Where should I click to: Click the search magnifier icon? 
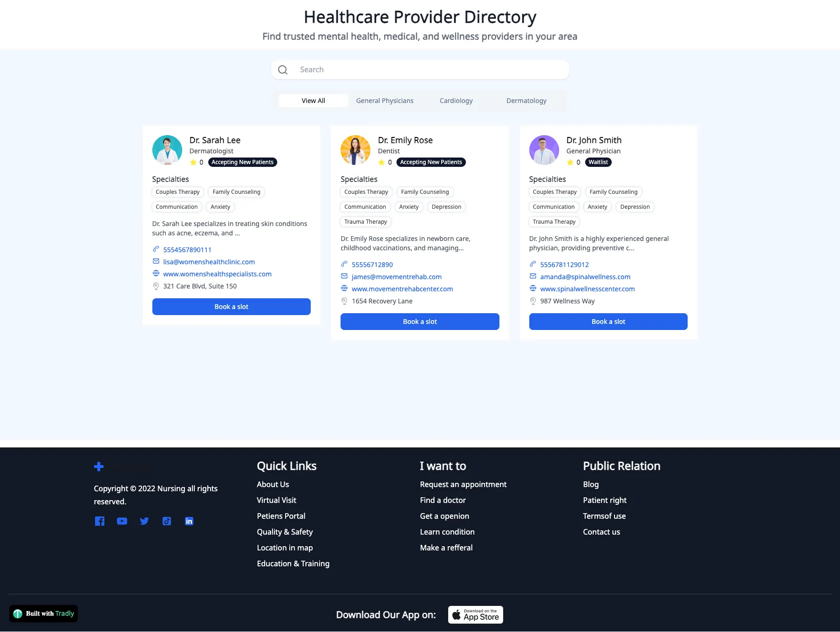coord(283,70)
